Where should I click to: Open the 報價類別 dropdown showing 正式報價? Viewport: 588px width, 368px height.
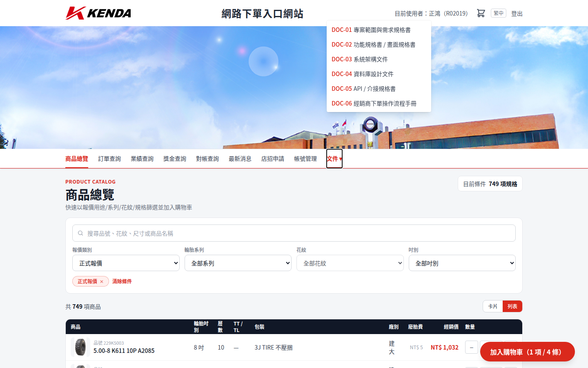click(x=126, y=263)
